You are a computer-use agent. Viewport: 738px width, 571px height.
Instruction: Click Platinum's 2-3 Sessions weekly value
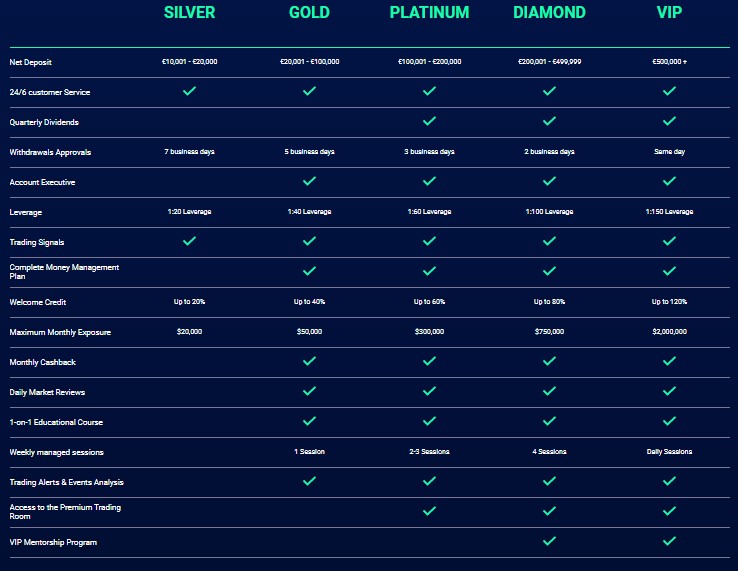(429, 452)
